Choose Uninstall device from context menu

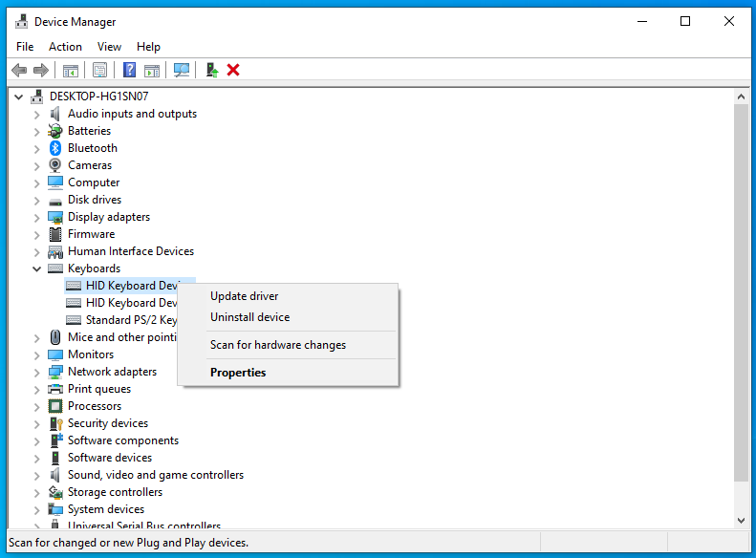288,317
